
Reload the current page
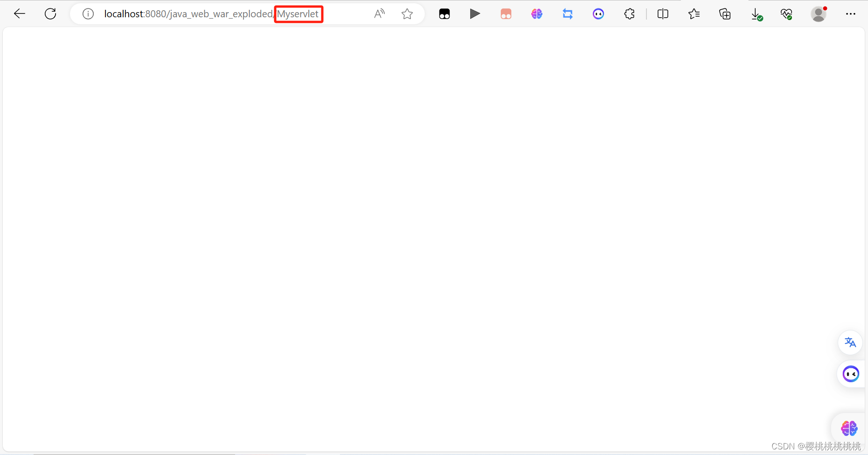click(x=50, y=14)
